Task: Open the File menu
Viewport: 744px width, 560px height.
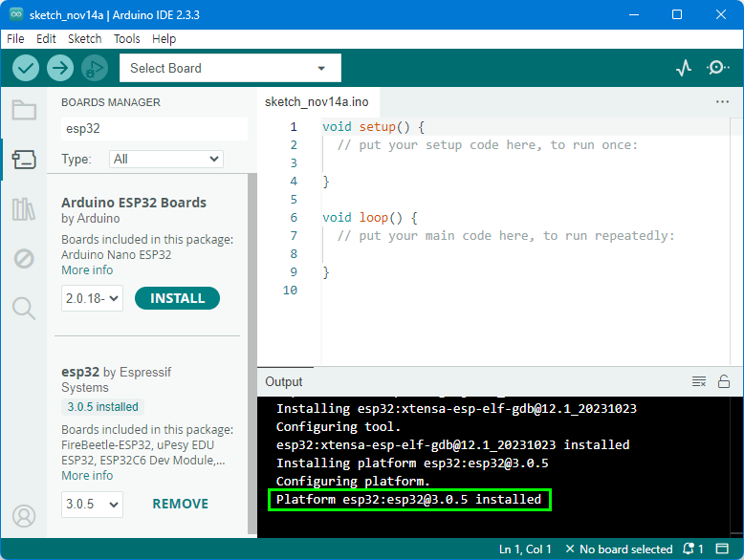Action: [15, 39]
